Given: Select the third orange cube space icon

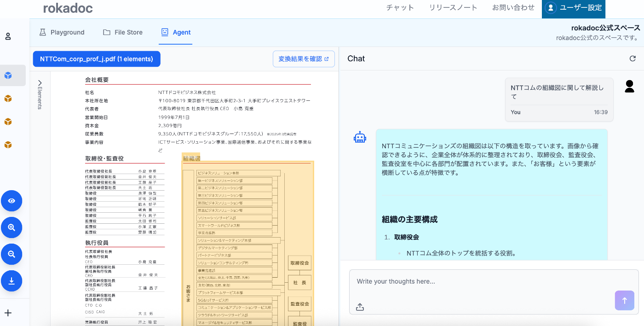Looking at the screenshot, I should point(8,145).
